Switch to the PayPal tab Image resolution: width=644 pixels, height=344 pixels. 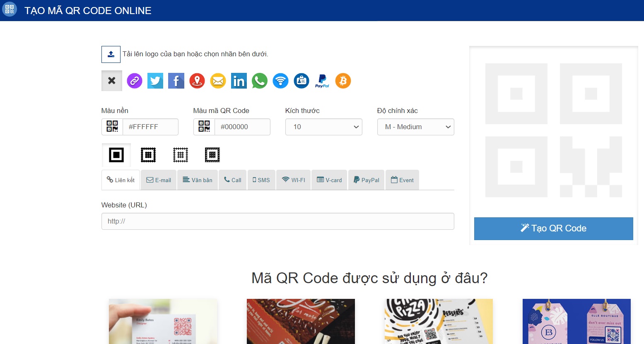367,180
